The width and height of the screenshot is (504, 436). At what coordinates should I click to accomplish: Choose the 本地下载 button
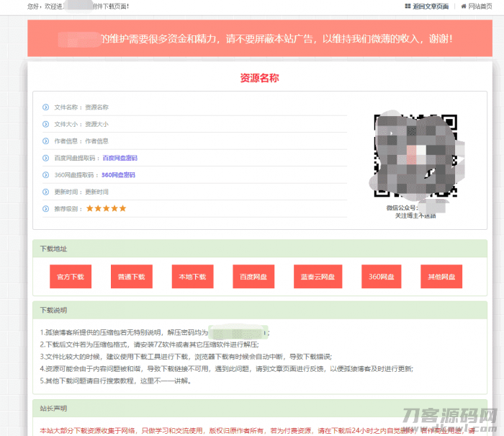tap(192, 277)
